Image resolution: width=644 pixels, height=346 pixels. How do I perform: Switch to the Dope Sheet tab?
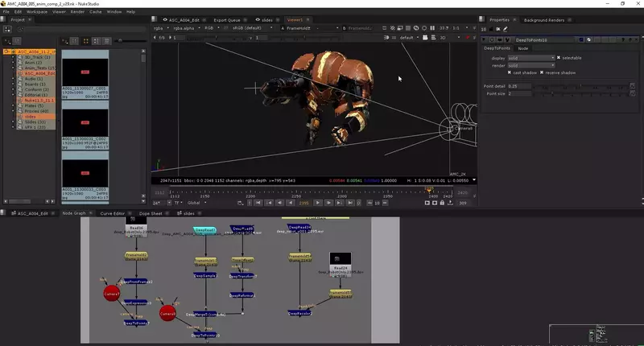click(x=151, y=213)
